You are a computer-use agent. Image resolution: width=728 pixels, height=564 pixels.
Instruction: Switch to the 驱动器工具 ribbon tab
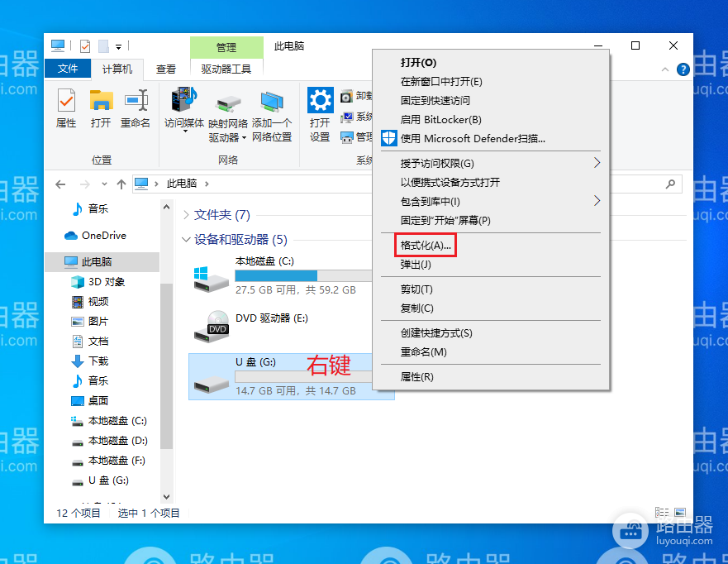(x=226, y=69)
